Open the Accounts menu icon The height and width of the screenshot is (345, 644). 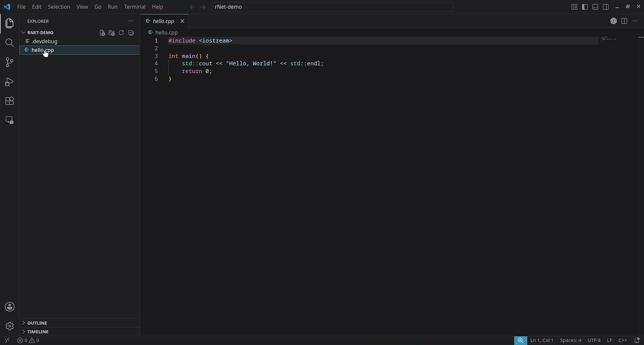10,306
